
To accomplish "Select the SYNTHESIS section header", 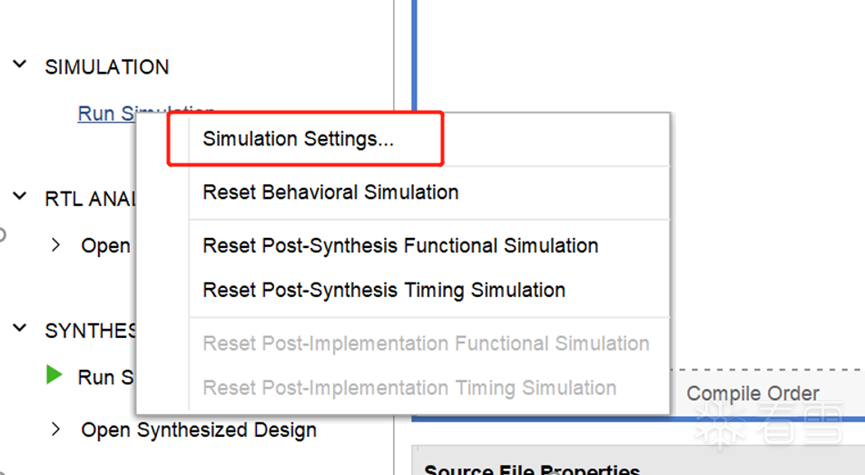I will pyautogui.click(x=90, y=331).
